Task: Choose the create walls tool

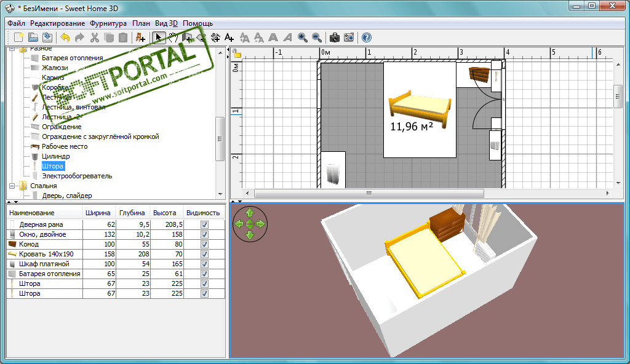Action: tap(187, 38)
